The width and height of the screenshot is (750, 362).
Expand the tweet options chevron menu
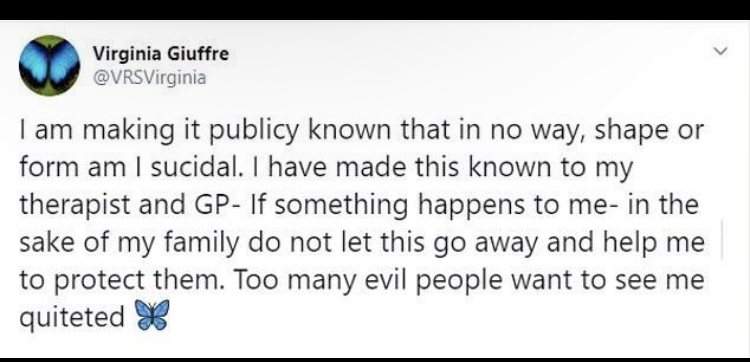coord(720,50)
